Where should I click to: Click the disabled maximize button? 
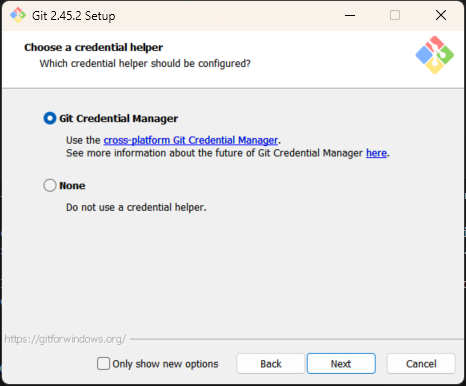point(395,15)
